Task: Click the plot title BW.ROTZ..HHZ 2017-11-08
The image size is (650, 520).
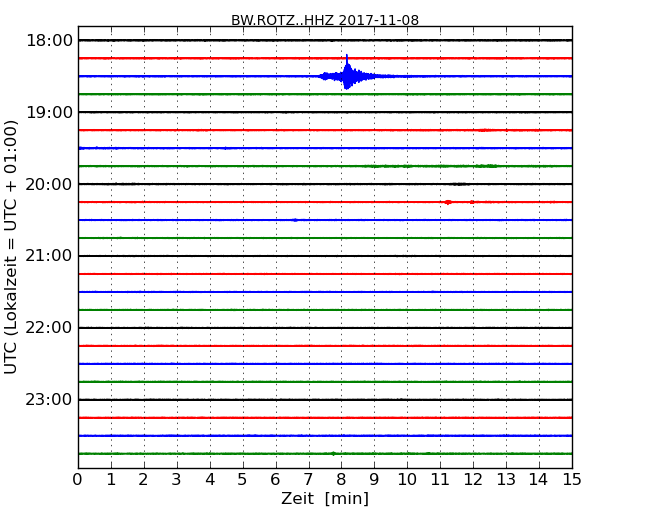Action: click(x=325, y=20)
